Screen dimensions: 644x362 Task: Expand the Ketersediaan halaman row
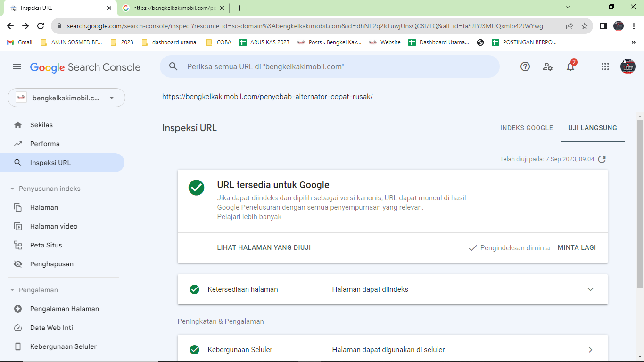pos(393,289)
